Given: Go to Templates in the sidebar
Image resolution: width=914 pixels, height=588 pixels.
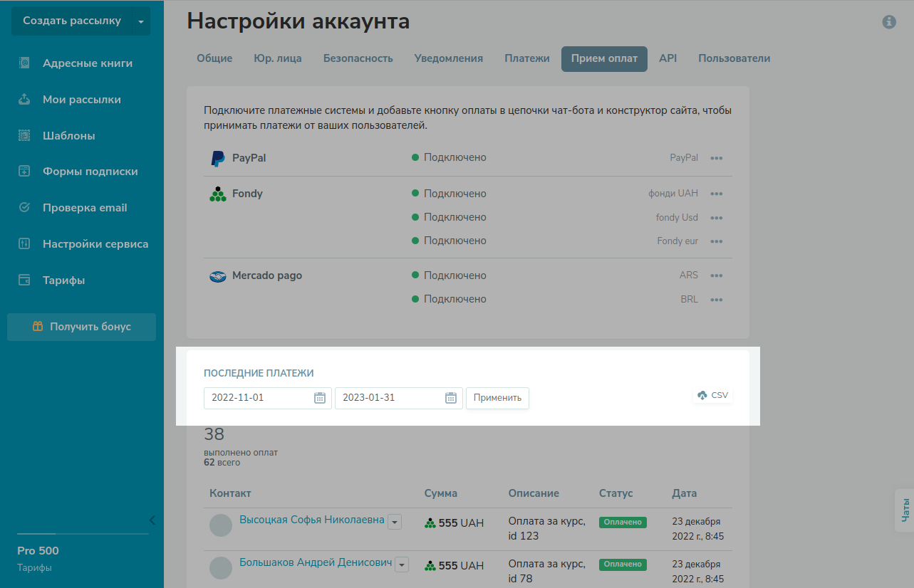Looking at the screenshot, I should 68,136.
